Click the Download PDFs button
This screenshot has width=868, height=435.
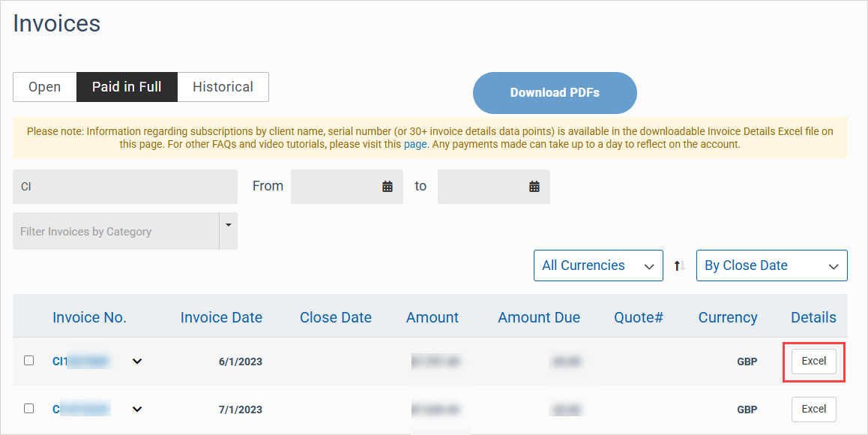point(555,93)
